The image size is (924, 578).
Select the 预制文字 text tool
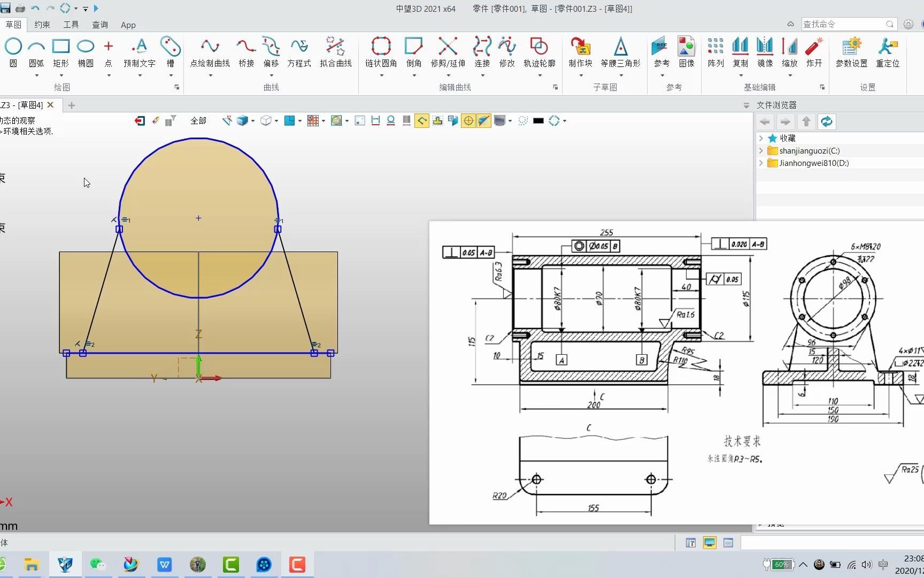coord(140,52)
